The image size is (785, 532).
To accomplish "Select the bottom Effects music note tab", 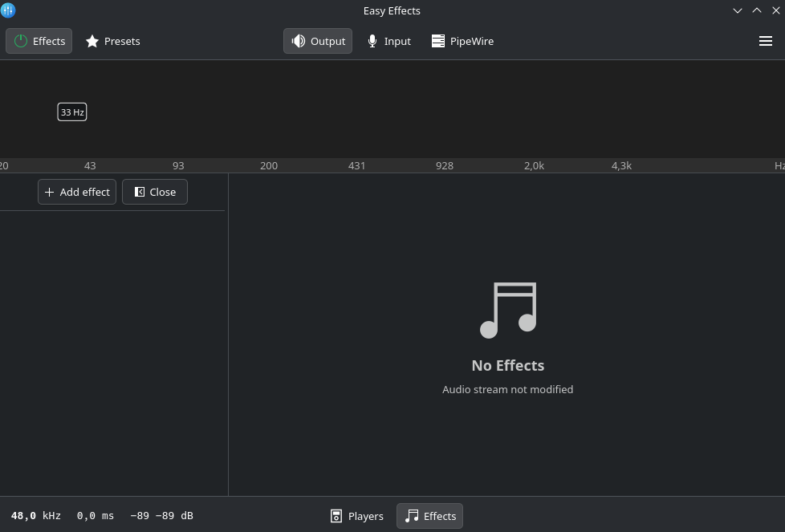I will [430, 516].
